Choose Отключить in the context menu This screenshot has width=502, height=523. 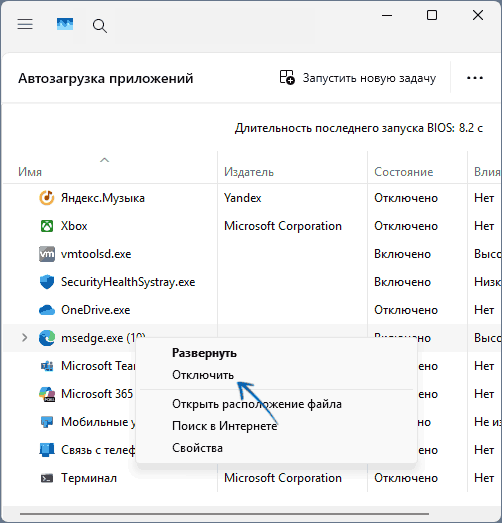click(203, 375)
